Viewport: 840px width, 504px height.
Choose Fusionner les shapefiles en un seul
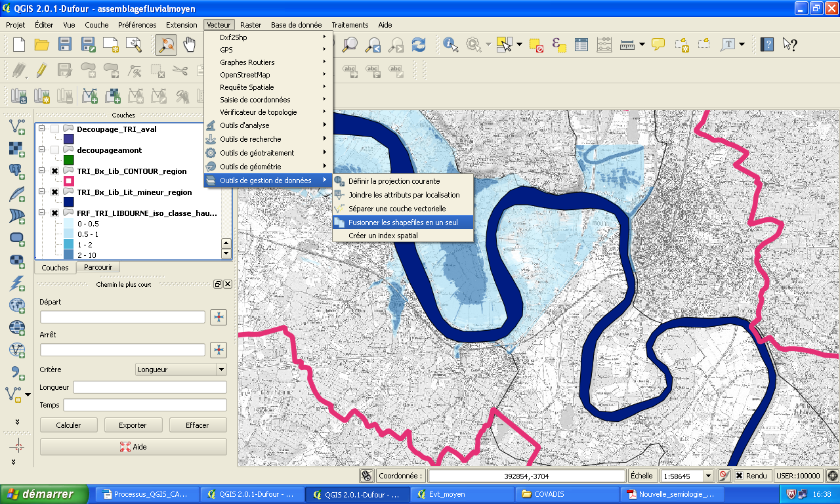pos(403,222)
